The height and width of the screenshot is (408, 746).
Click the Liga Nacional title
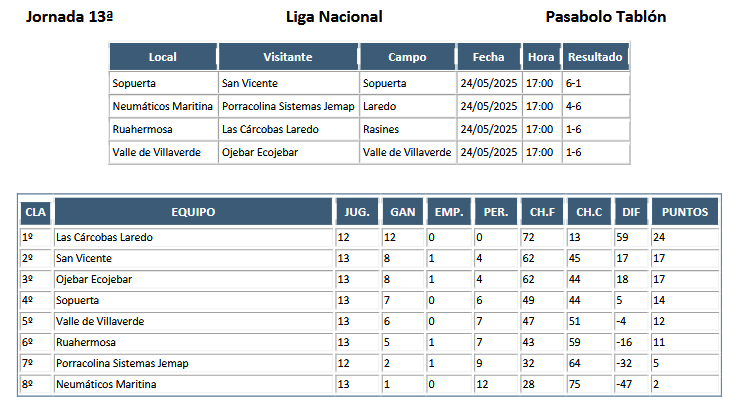pos(334,17)
